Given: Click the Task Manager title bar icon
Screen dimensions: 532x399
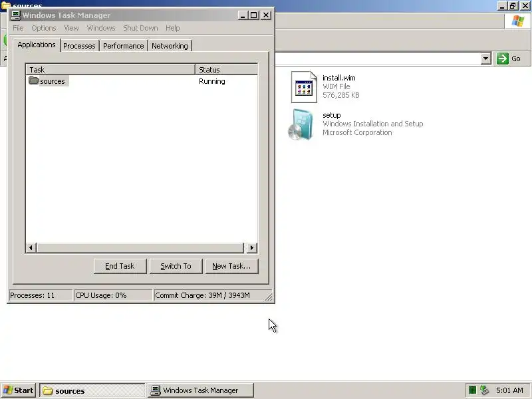Looking at the screenshot, I should [x=16, y=15].
